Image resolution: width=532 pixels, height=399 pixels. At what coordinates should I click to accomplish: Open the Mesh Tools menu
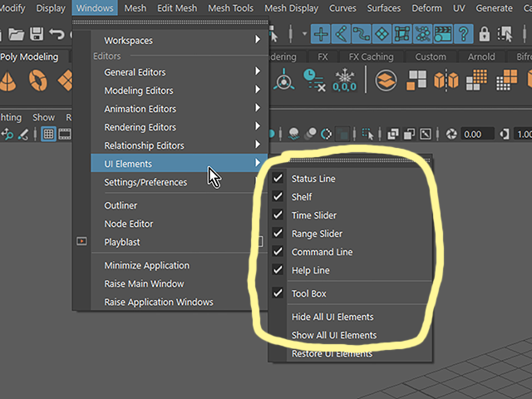pyautogui.click(x=230, y=7)
